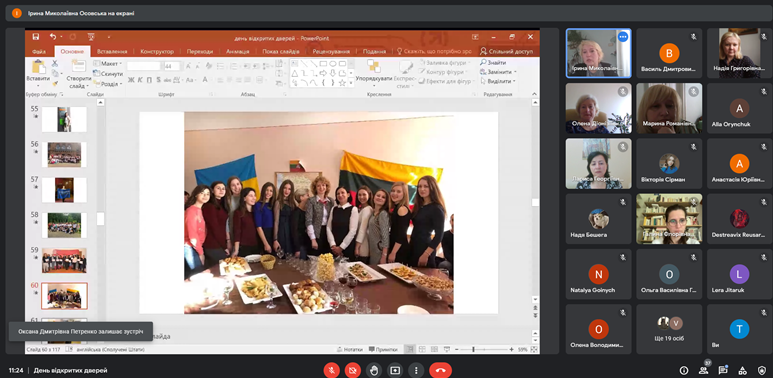The width and height of the screenshot is (773, 378).
Task: Toggle the camera off button
Action: click(x=352, y=370)
